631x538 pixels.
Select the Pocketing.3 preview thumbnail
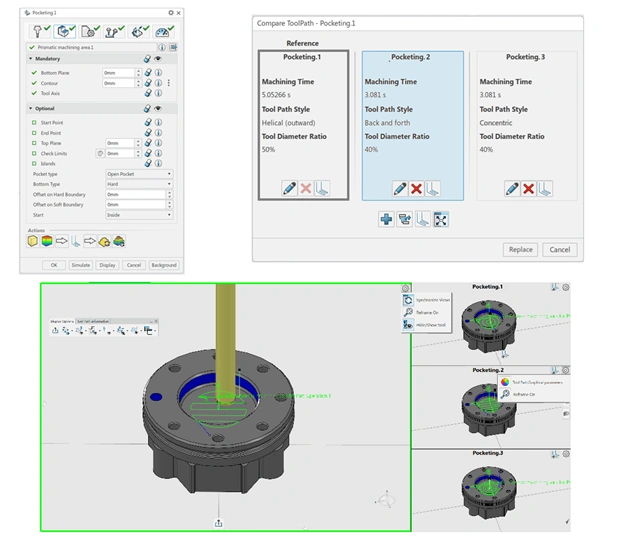point(491,490)
